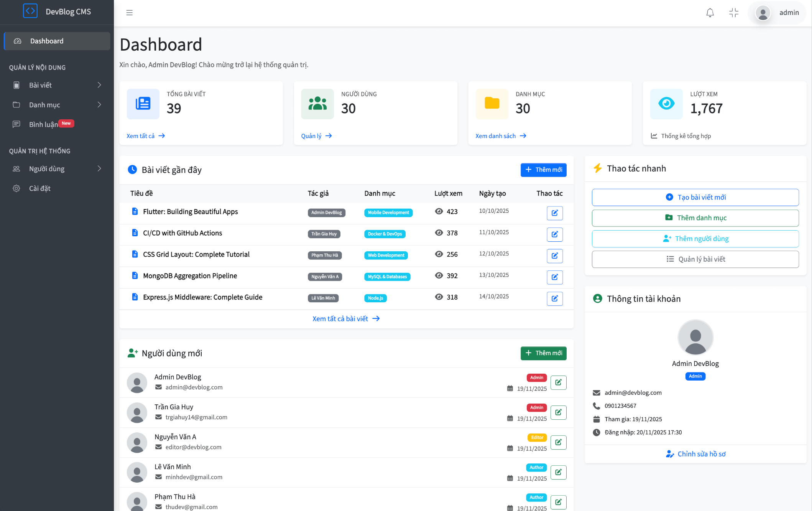Click the Tiêu đề column header

tap(141, 193)
